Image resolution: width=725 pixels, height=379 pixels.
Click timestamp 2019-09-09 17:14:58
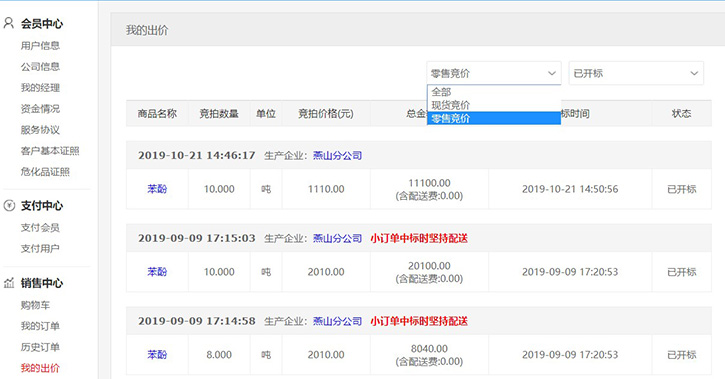(x=197, y=321)
